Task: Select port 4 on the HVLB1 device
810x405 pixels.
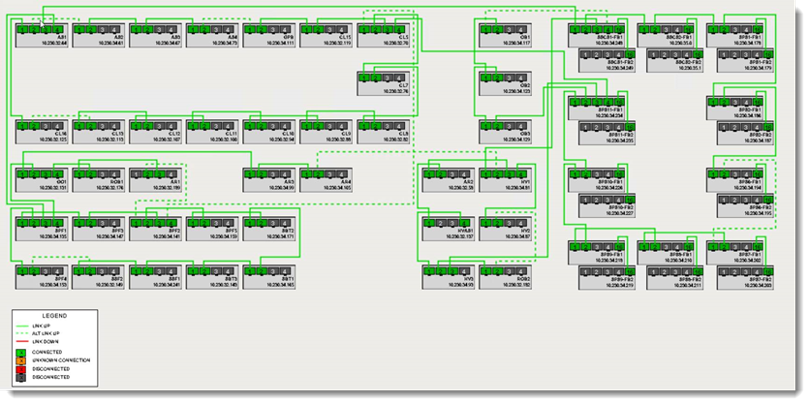Action: (464, 223)
